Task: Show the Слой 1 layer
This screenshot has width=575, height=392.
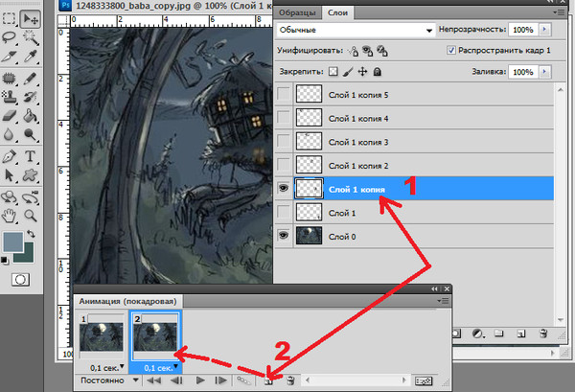Action: click(x=283, y=212)
